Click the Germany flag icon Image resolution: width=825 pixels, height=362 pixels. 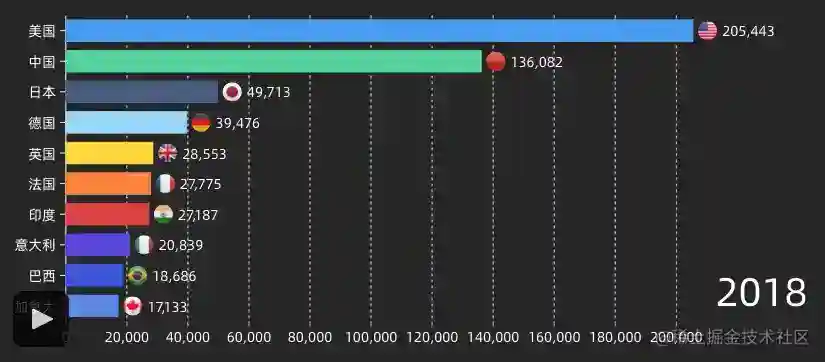[201, 123]
